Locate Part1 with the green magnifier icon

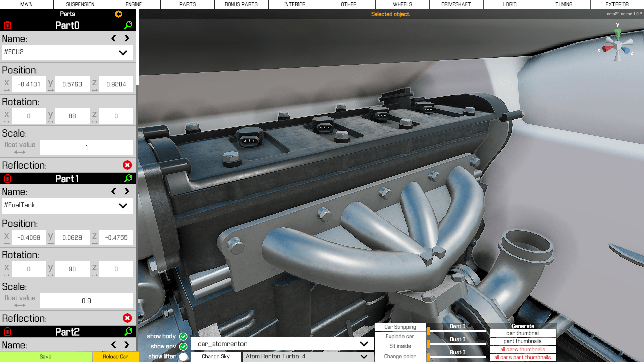128,178
